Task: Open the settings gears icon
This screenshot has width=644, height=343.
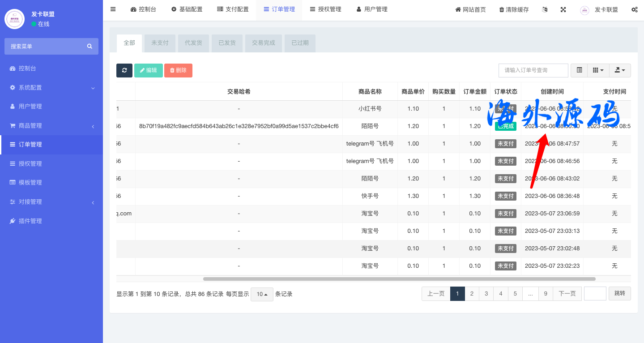Action: click(x=634, y=9)
